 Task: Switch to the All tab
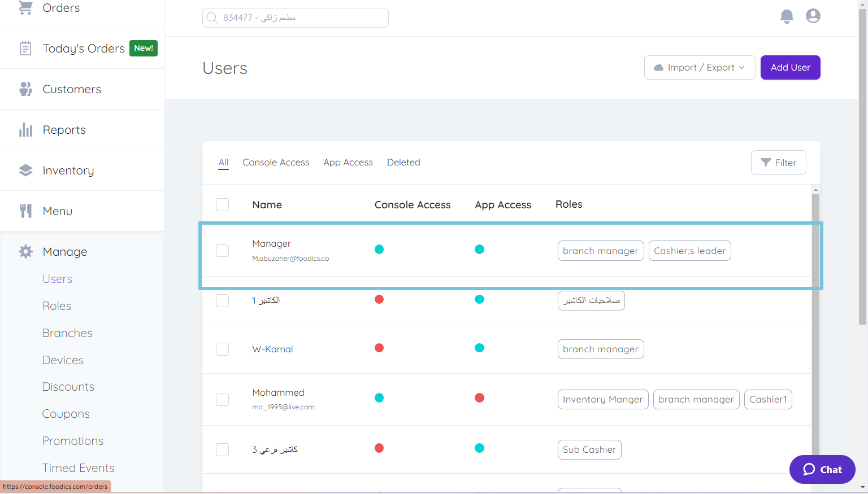(224, 163)
